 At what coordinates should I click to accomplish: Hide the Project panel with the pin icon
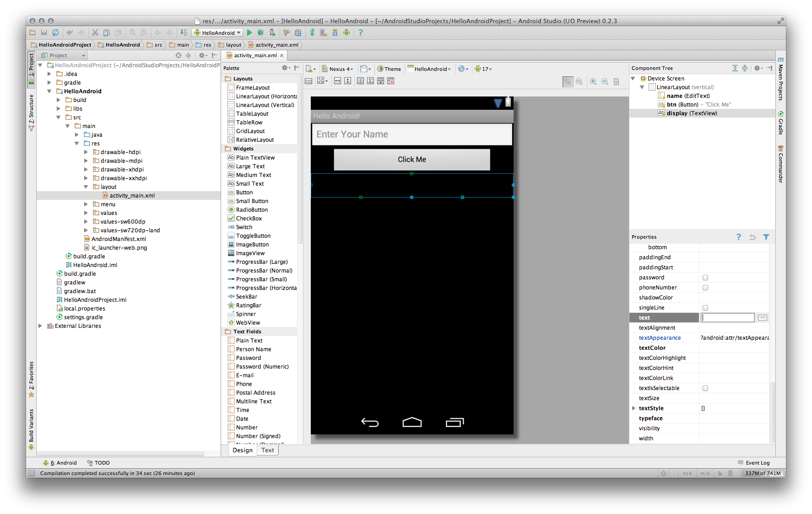tap(215, 55)
